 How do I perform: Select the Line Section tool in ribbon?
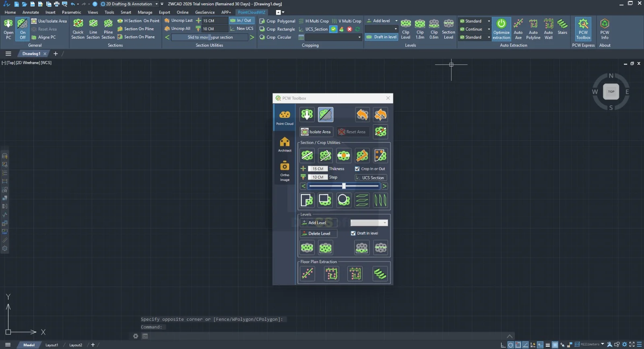click(x=93, y=29)
